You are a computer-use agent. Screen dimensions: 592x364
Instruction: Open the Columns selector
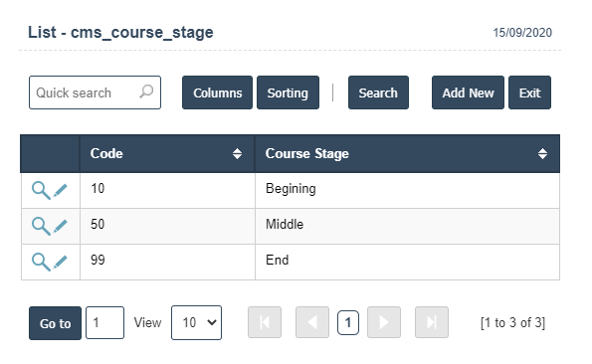(x=218, y=92)
